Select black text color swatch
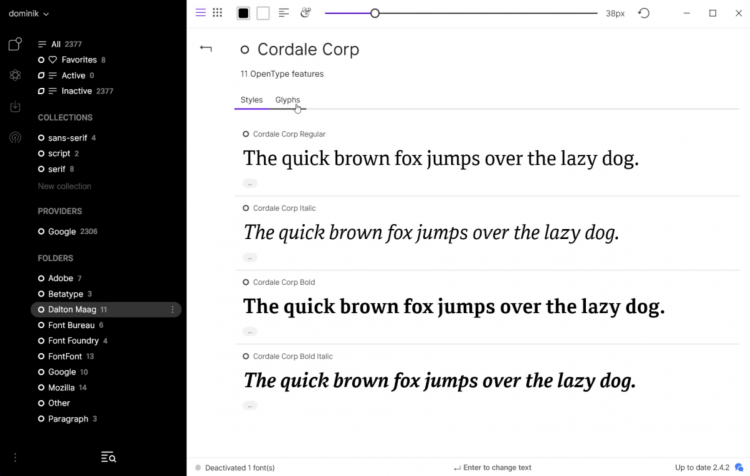Image resolution: width=750 pixels, height=476 pixels. tap(243, 13)
